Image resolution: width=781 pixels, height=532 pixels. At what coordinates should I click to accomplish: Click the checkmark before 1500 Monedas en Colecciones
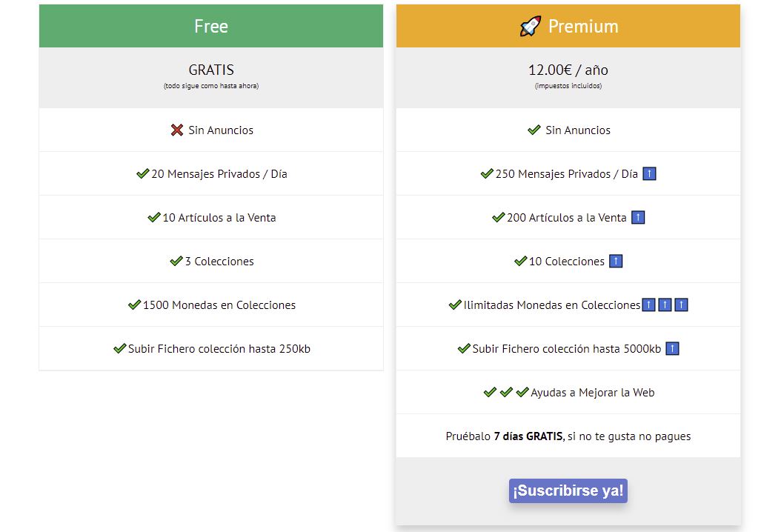pyautogui.click(x=134, y=305)
